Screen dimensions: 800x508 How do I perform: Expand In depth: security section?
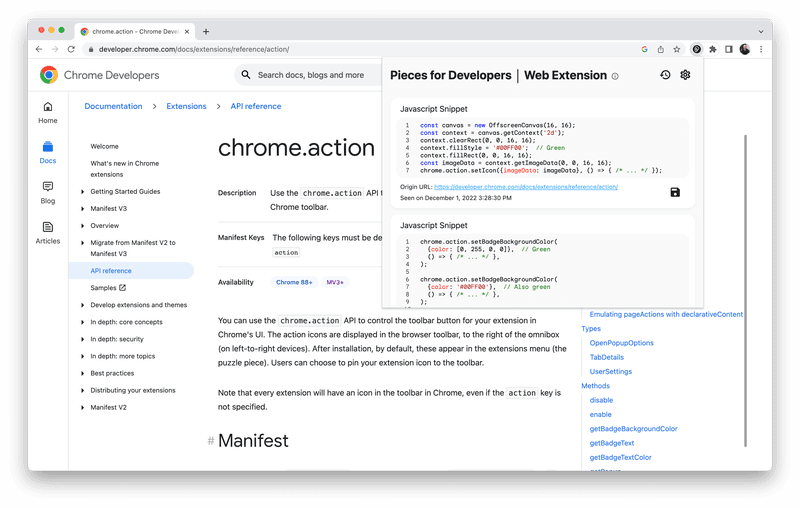83,339
